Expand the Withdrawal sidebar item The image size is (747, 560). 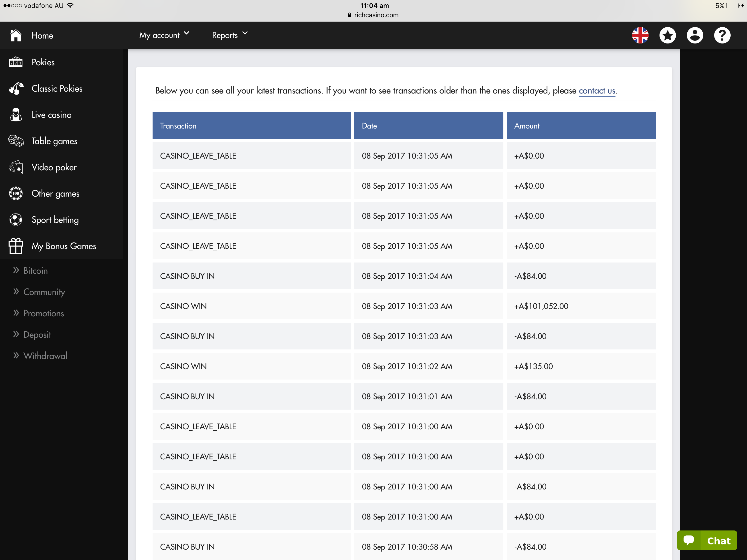click(40, 356)
